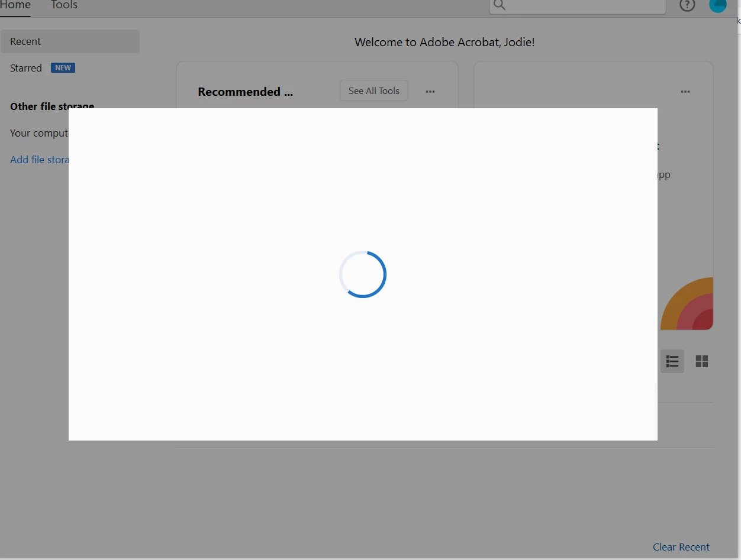Open the right card's more options menu

point(685,92)
